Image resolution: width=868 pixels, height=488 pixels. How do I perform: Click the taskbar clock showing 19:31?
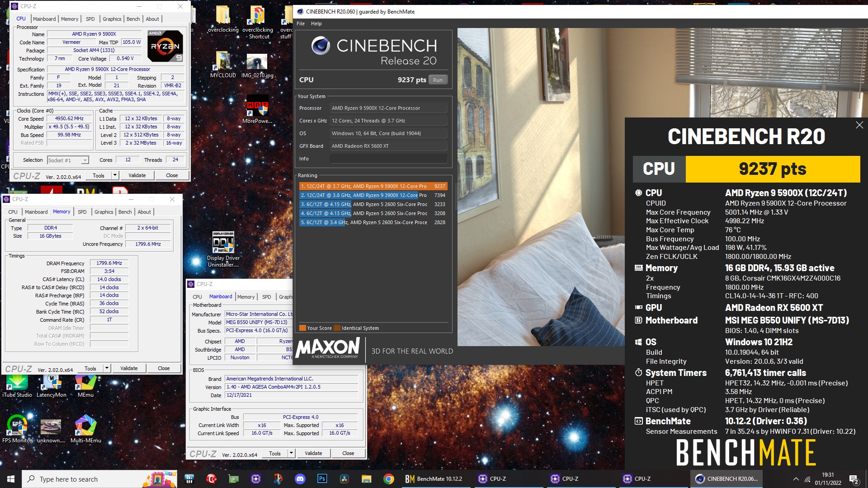[828, 479]
